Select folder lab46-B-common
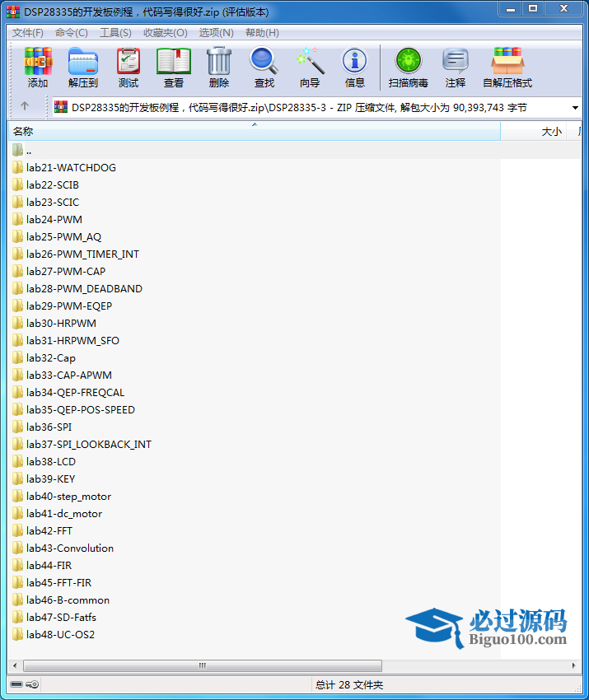589x700 pixels. (61, 600)
